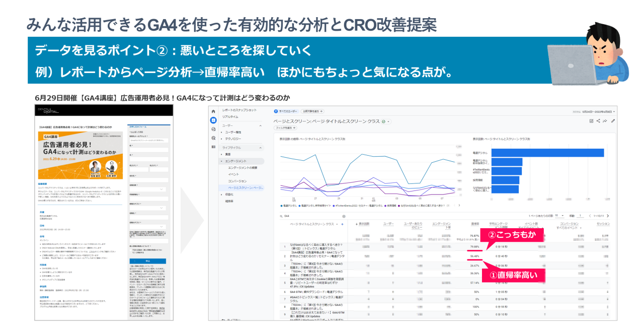644x329 pixels.
Task: Click the Configure icon in left rail
Action: [x=213, y=146]
